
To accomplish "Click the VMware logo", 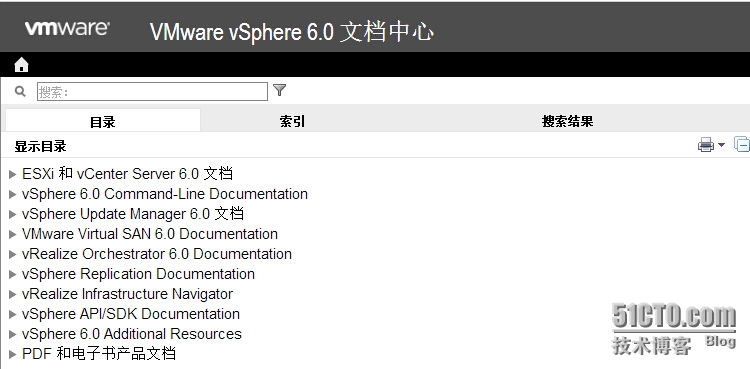I will pos(67,28).
